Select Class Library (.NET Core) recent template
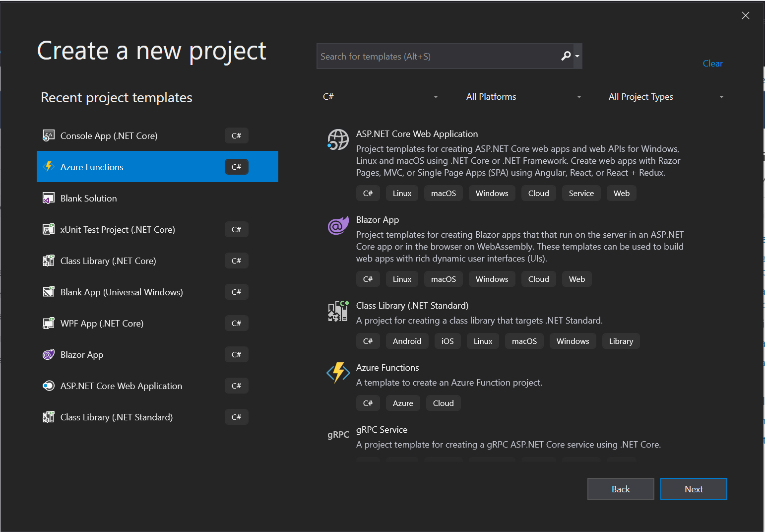Viewport: 765px width, 532px height. 157,261
